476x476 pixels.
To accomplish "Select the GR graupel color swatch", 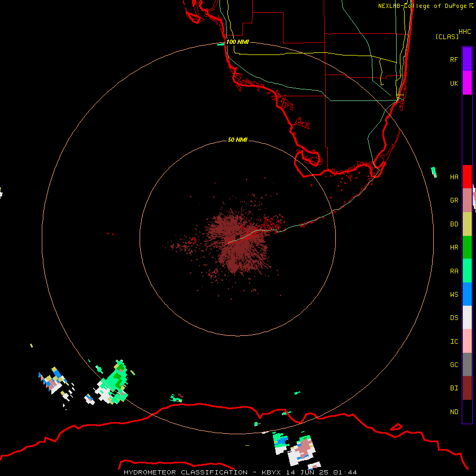I will tap(467, 200).
